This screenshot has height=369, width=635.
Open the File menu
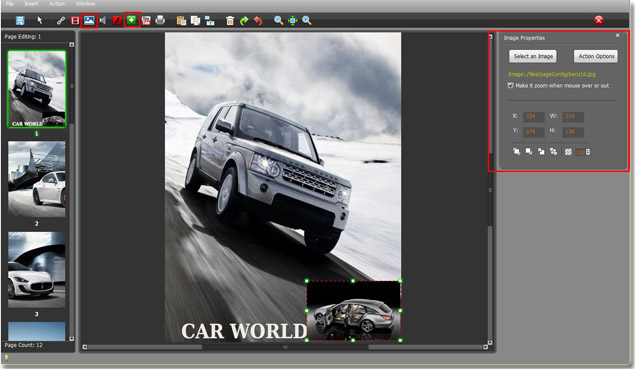coord(10,4)
